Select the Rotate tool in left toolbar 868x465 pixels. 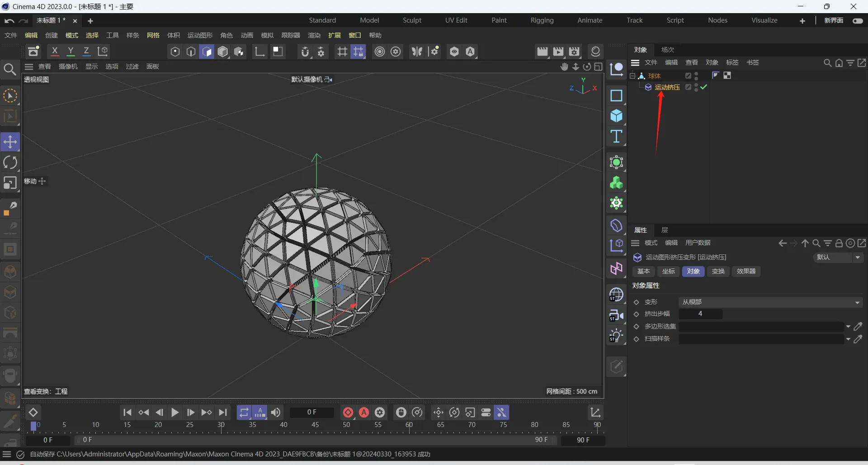click(x=10, y=163)
